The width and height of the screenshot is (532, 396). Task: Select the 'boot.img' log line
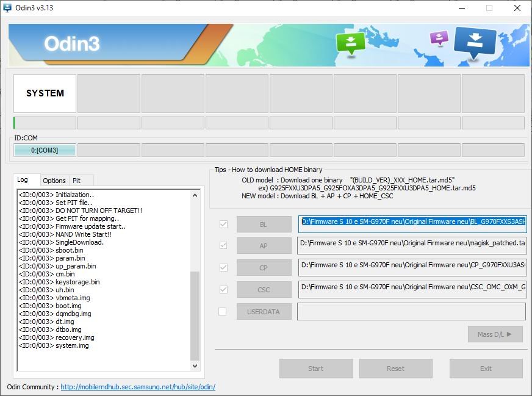pos(50,306)
